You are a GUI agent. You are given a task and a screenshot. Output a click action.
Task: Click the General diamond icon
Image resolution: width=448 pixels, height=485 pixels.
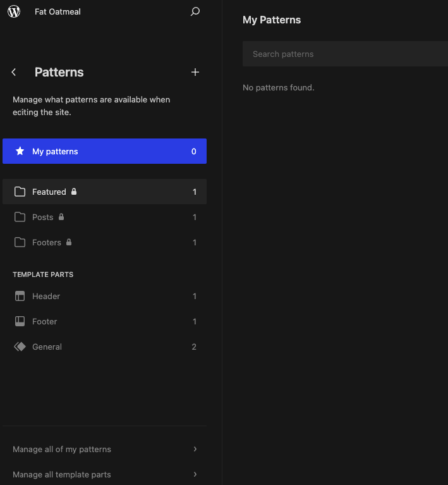coord(20,347)
